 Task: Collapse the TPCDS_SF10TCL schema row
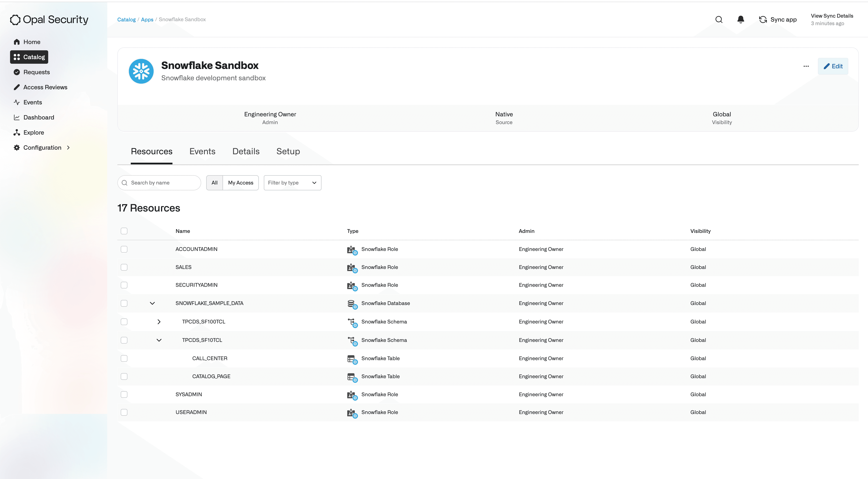pyautogui.click(x=159, y=340)
